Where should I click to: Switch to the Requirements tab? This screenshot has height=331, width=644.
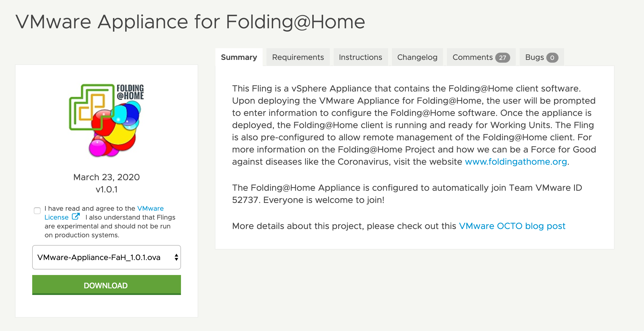click(x=298, y=57)
